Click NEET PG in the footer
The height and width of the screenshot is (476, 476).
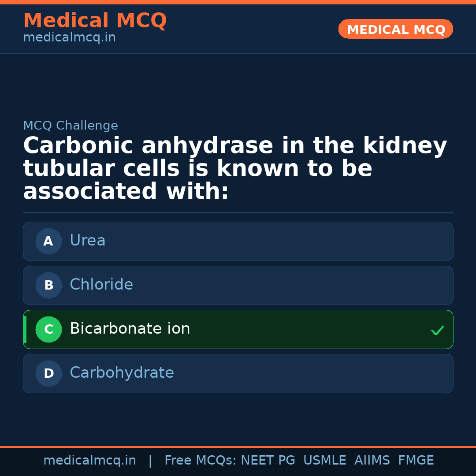[268, 461]
